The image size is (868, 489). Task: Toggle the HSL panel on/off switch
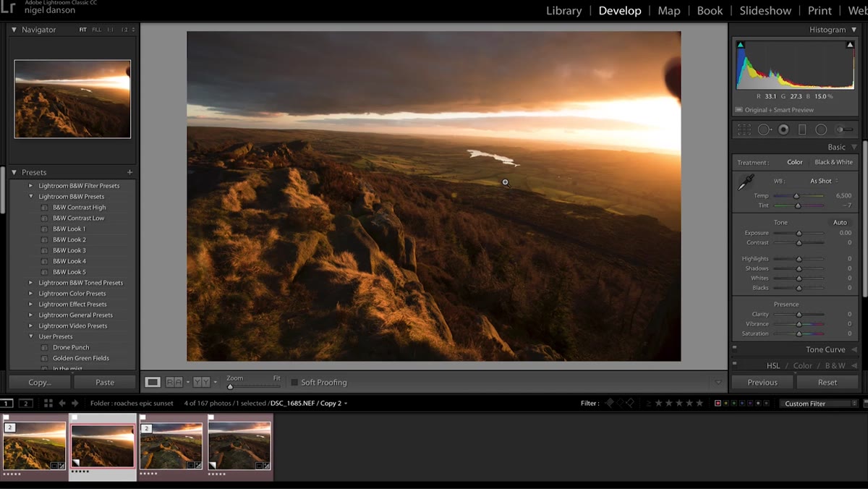pos(734,364)
